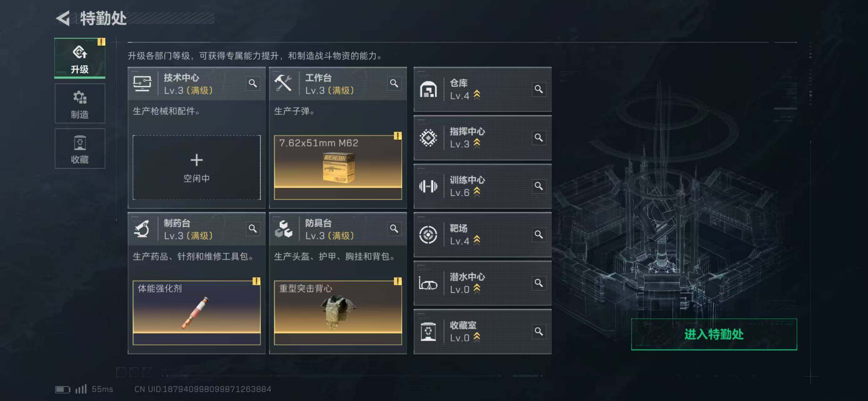Select the 升级 tab

80,58
